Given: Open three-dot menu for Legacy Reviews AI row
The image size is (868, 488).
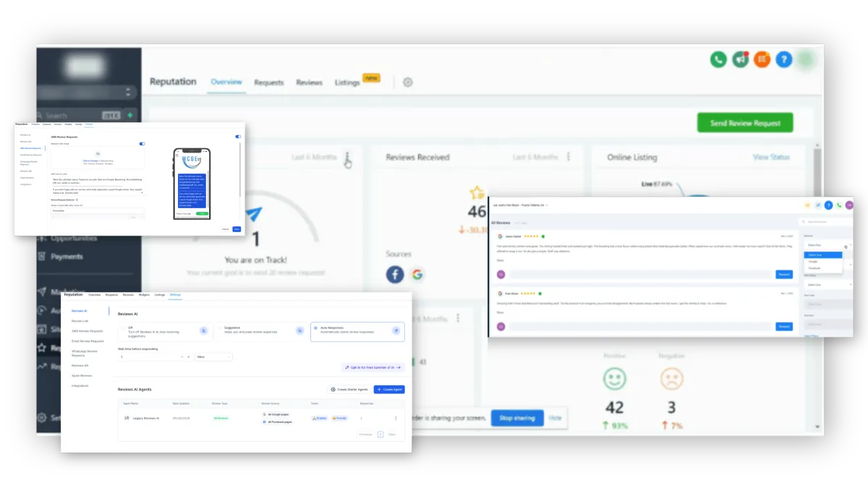Looking at the screenshot, I should click(x=396, y=418).
